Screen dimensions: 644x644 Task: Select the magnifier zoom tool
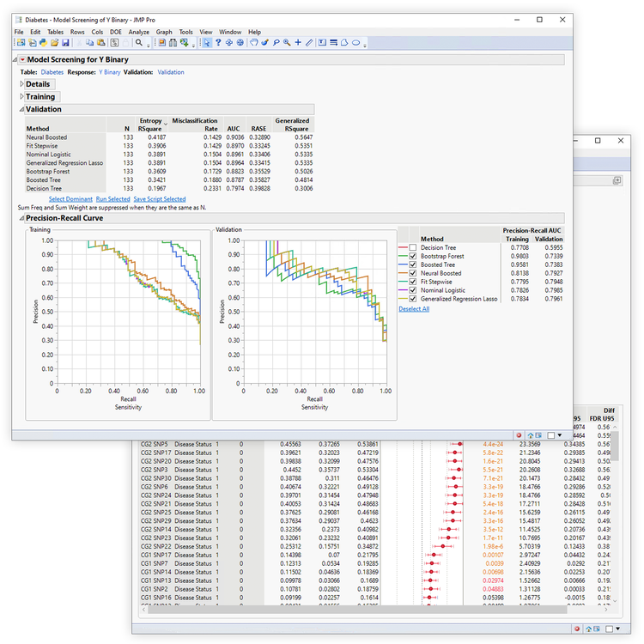click(x=288, y=42)
